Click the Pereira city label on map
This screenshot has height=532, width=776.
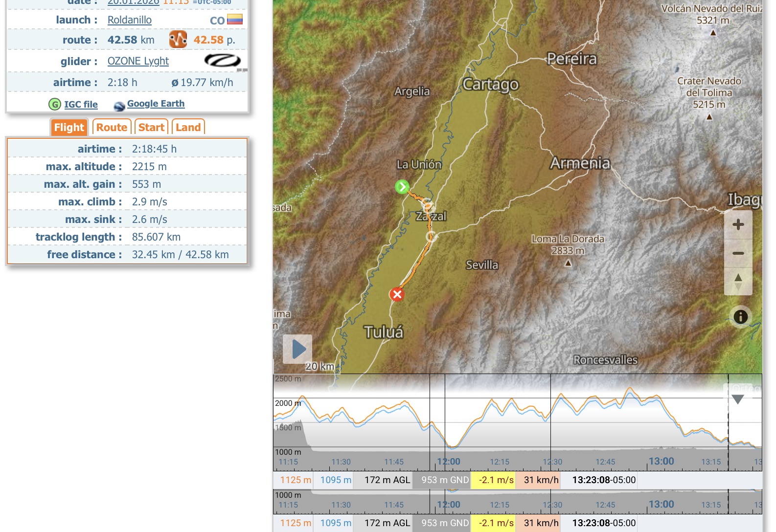pyautogui.click(x=572, y=59)
